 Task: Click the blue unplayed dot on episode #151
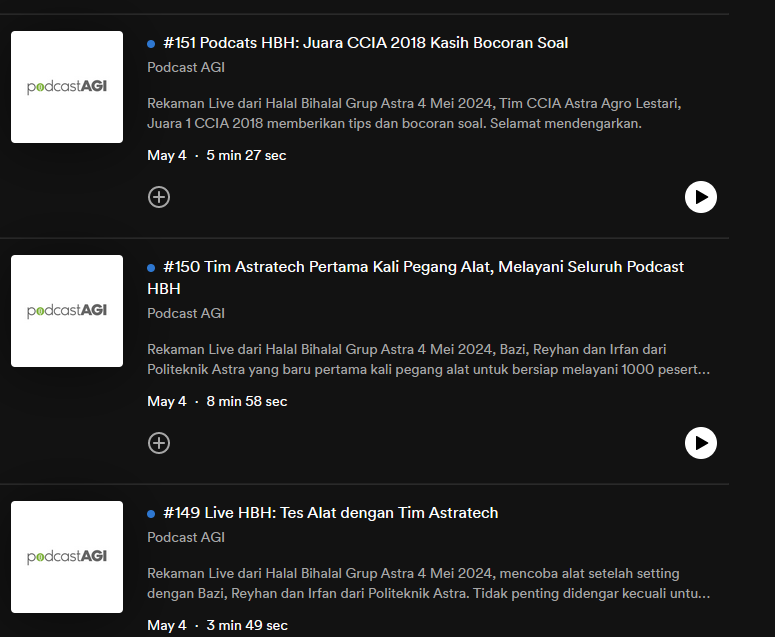coord(151,44)
